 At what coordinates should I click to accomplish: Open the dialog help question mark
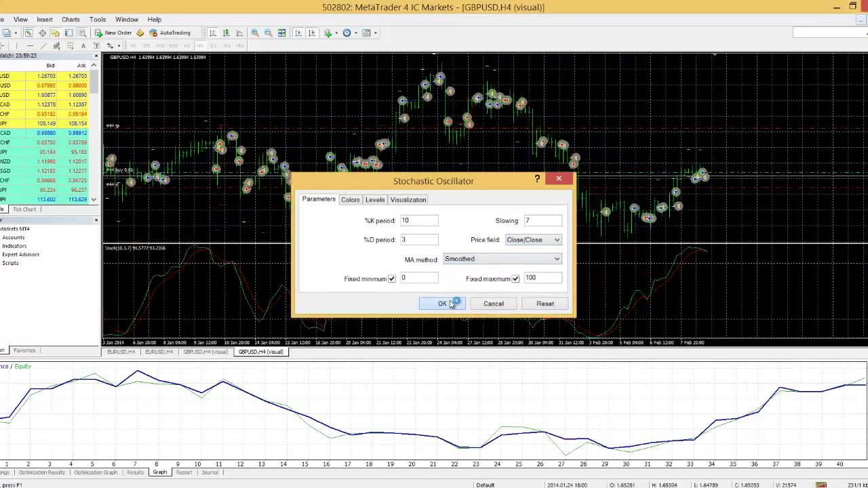point(537,179)
